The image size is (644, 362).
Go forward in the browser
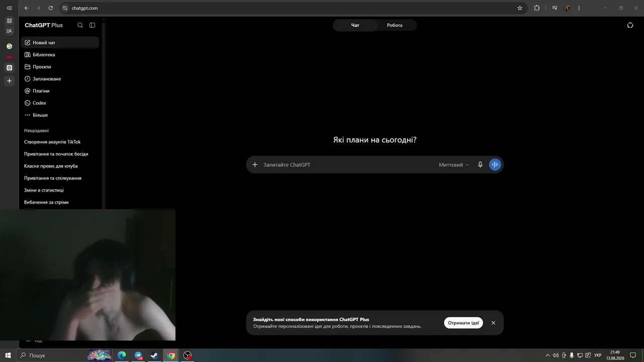(x=38, y=8)
